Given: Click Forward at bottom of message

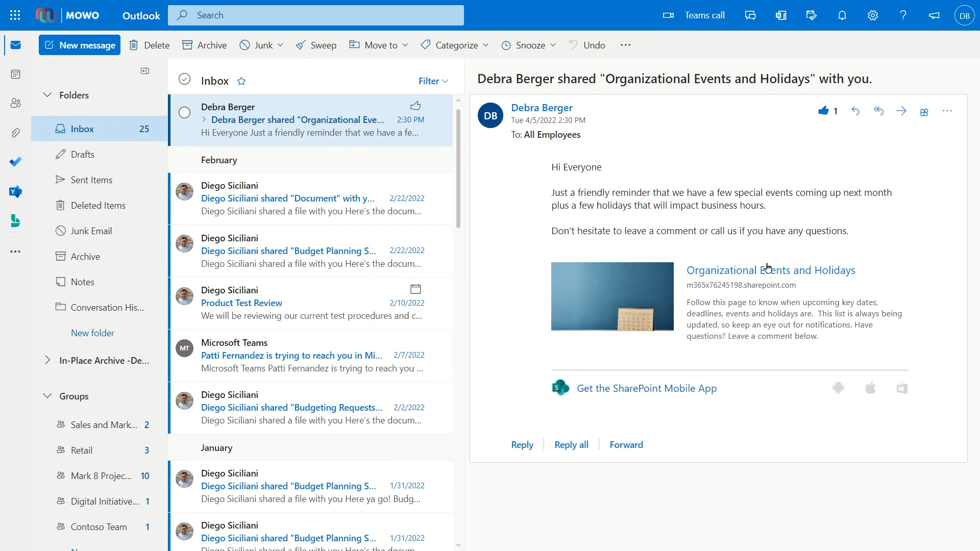Looking at the screenshot, I should tap(626, 444).
